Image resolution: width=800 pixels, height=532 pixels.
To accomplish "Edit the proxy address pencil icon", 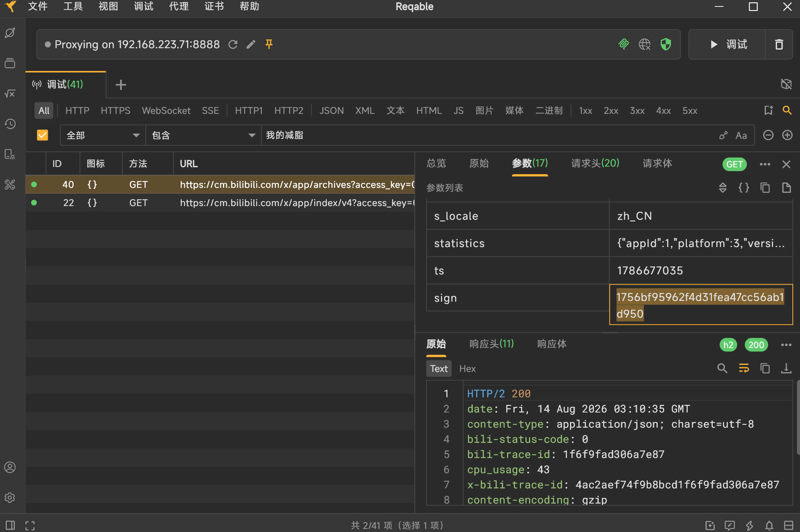I will click(x=251, y=44).
